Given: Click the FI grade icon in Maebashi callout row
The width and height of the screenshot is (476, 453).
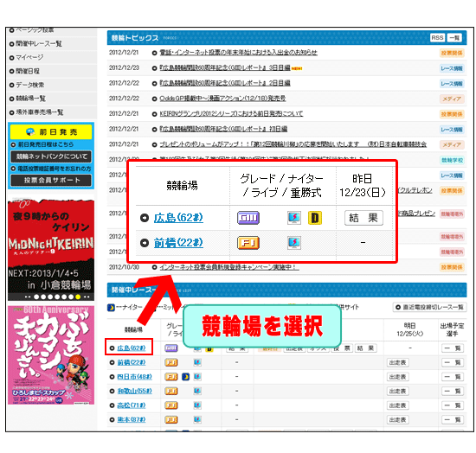Looking at the screenshot, I should (x=248, y=243).
